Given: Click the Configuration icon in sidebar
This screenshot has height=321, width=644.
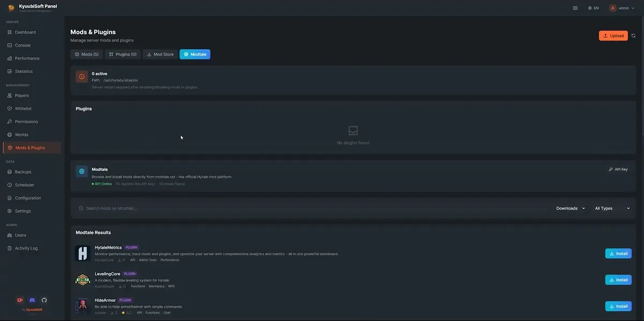Looking at the screenshot, I should pos(10,198).
